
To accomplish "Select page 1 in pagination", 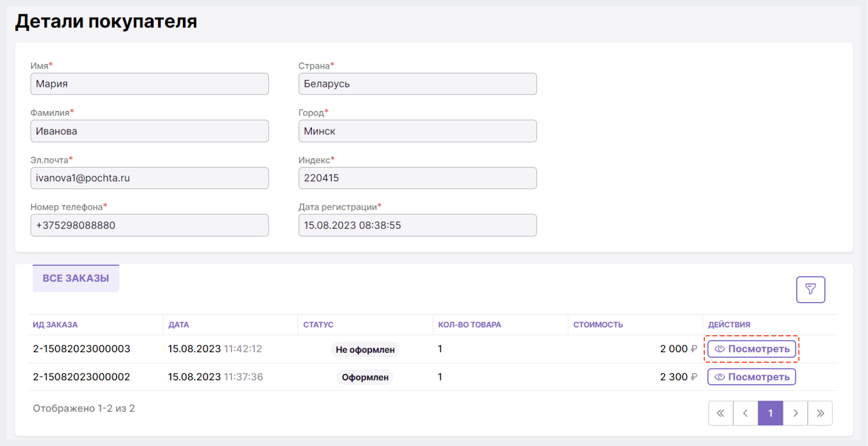I will tap(770, 413).
